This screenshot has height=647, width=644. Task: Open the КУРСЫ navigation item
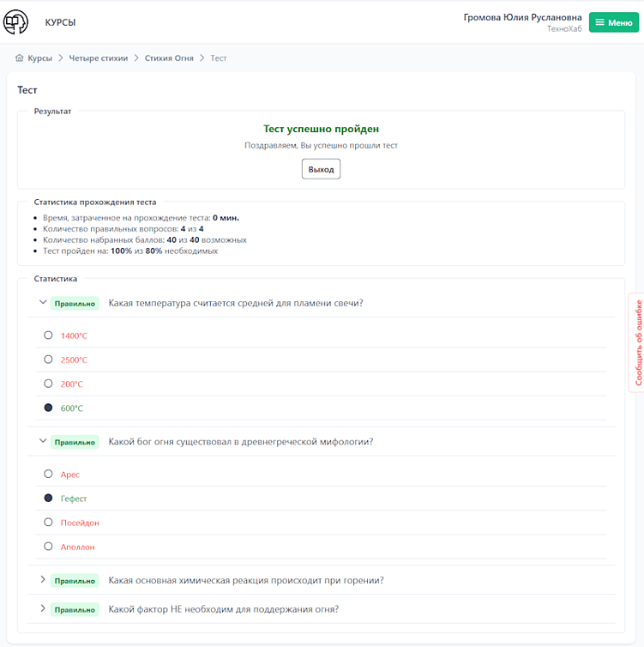tap(60, 22)
